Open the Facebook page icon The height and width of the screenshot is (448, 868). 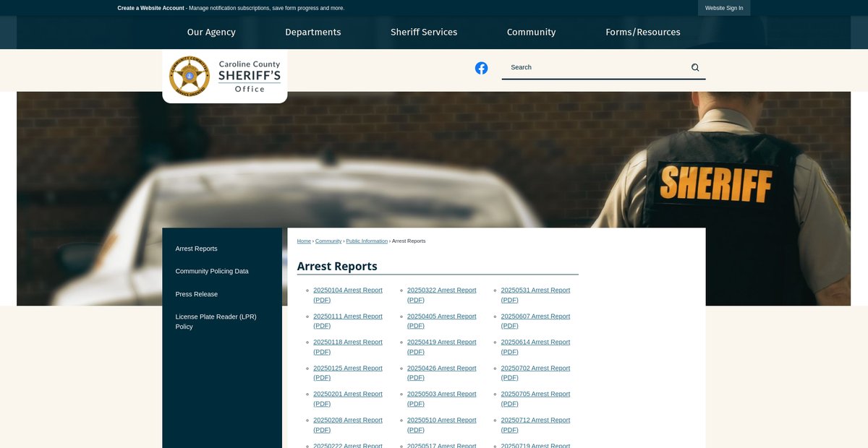point(481,68)
